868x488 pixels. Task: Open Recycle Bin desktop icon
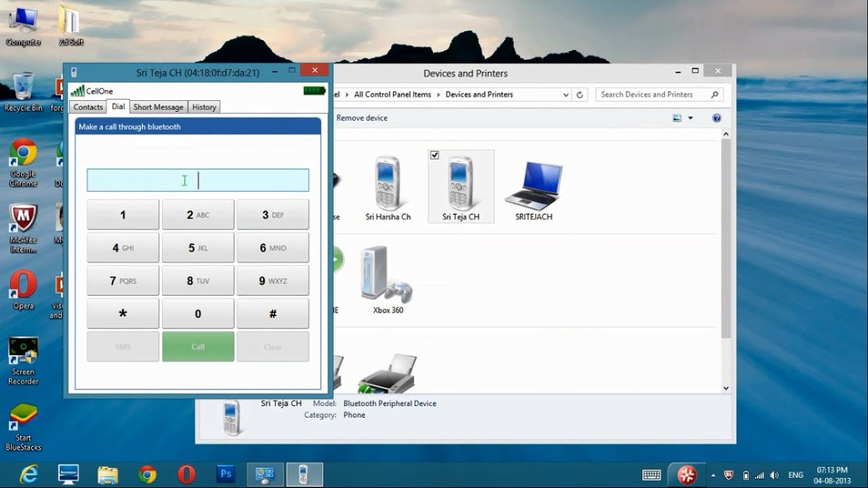[x=23, y=91]
